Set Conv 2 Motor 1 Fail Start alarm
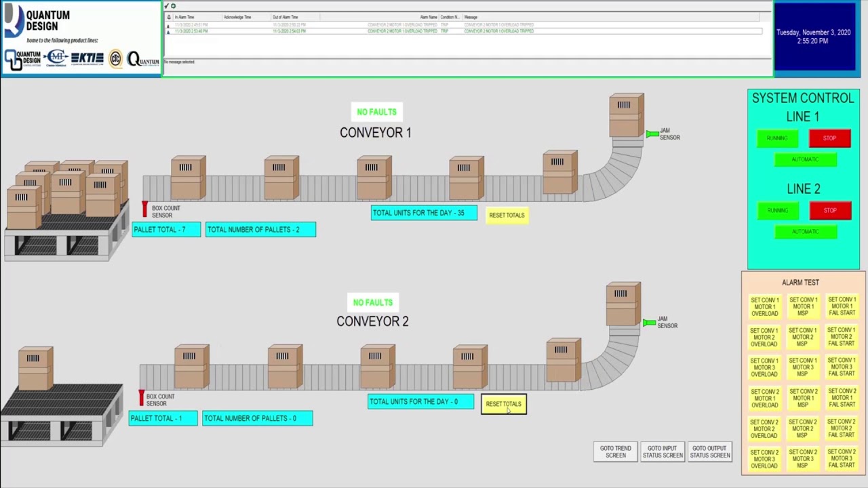The width and height of the screenshot is (868, 488). point(842,398)
